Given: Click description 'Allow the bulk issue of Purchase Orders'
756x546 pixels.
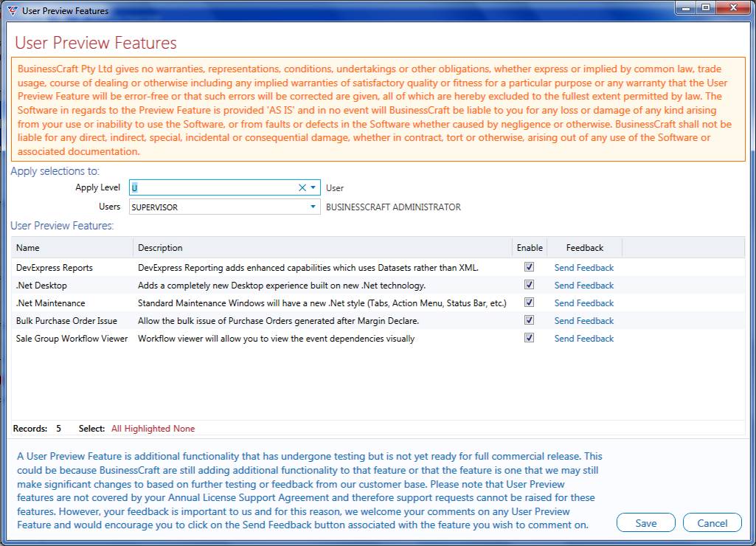Looking at the screenshot, I should [278, 321].
